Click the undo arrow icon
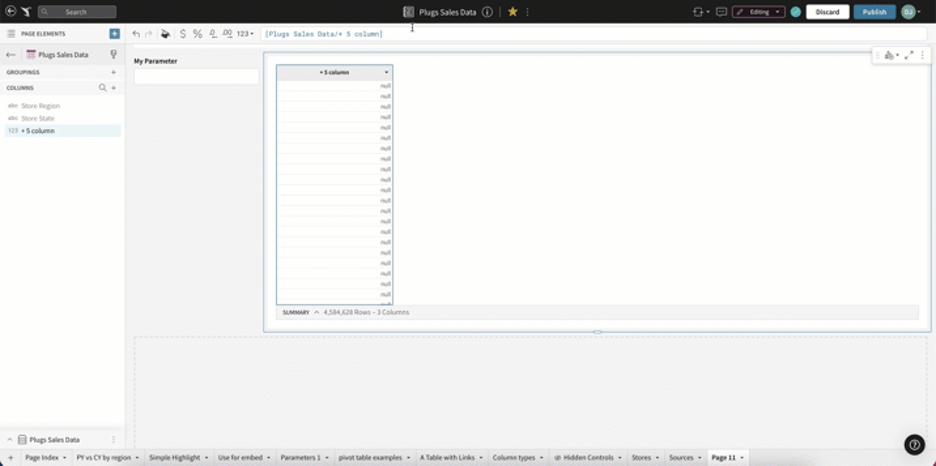 (136, 34)
